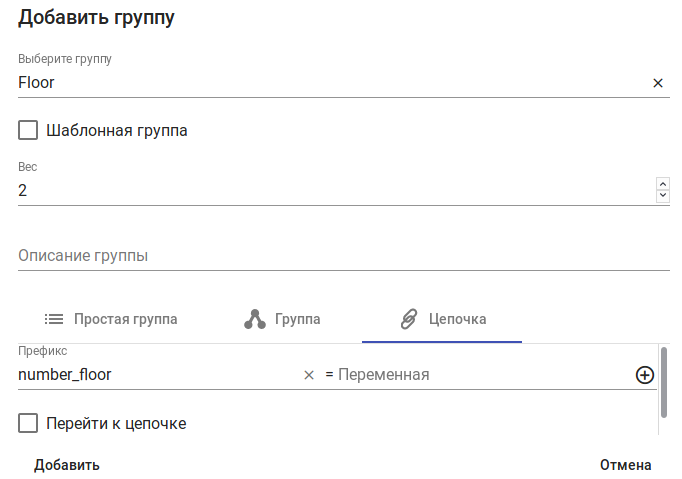Click the list icon of Простая группа
Screen dimensions: 682x479
click(x=54, y=319)
